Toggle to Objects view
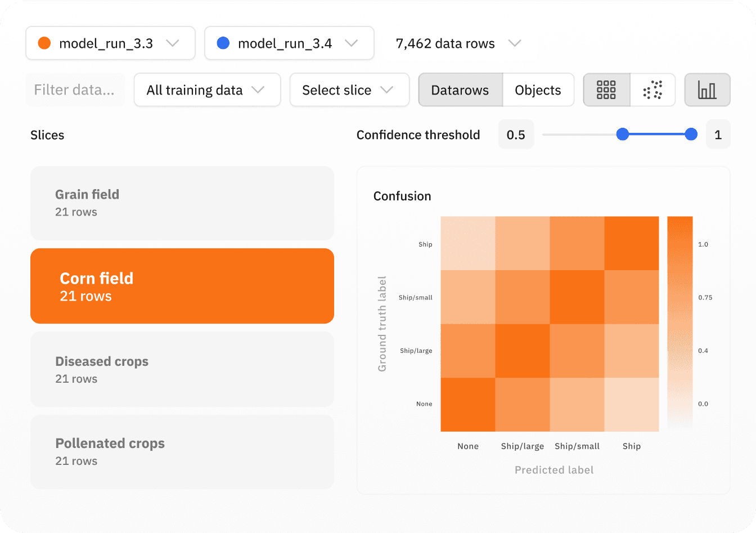 [x=538, y=90]
